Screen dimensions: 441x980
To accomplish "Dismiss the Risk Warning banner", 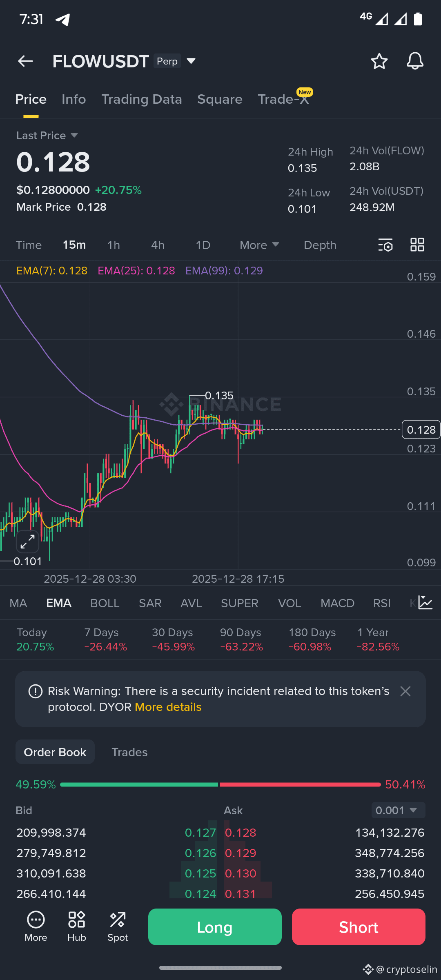I will tap(405, 691).
